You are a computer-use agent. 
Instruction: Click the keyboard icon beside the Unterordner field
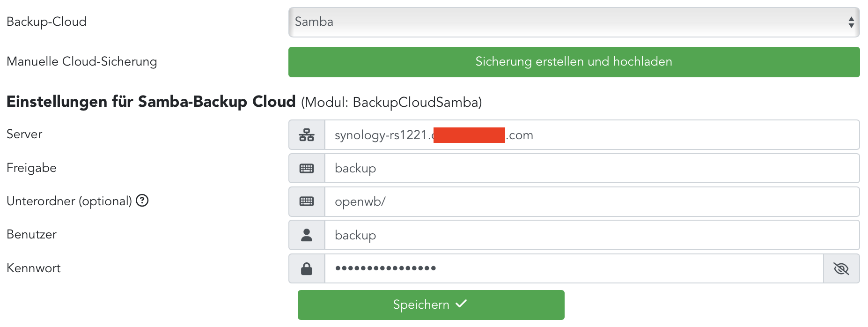307,201
